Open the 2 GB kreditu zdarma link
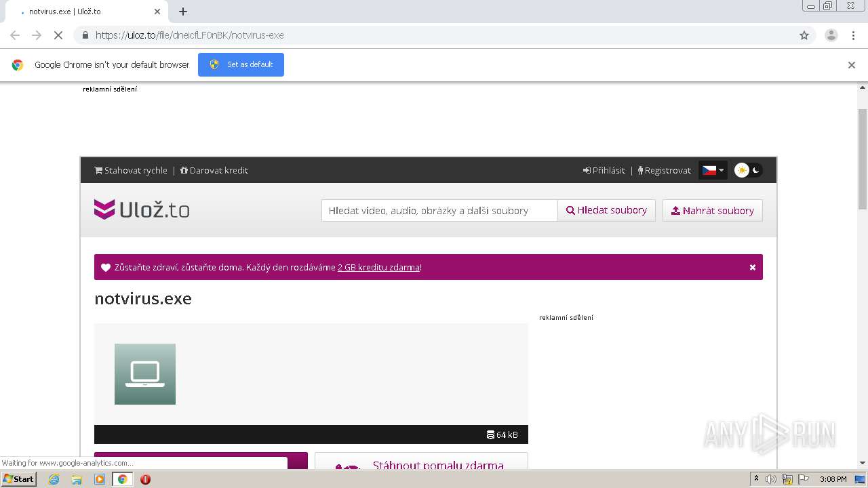868x488 pixels. click(379, 267)
